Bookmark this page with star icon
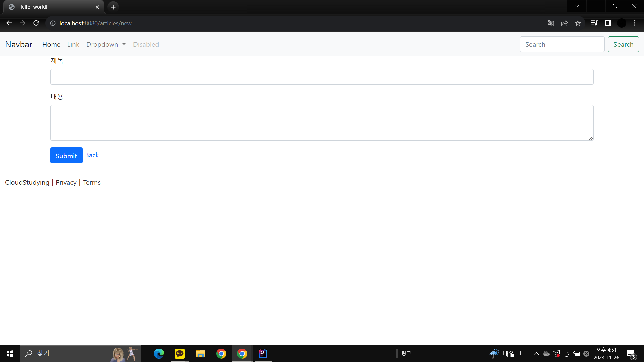This screenshot has width=644, height=362. [578, 23]
